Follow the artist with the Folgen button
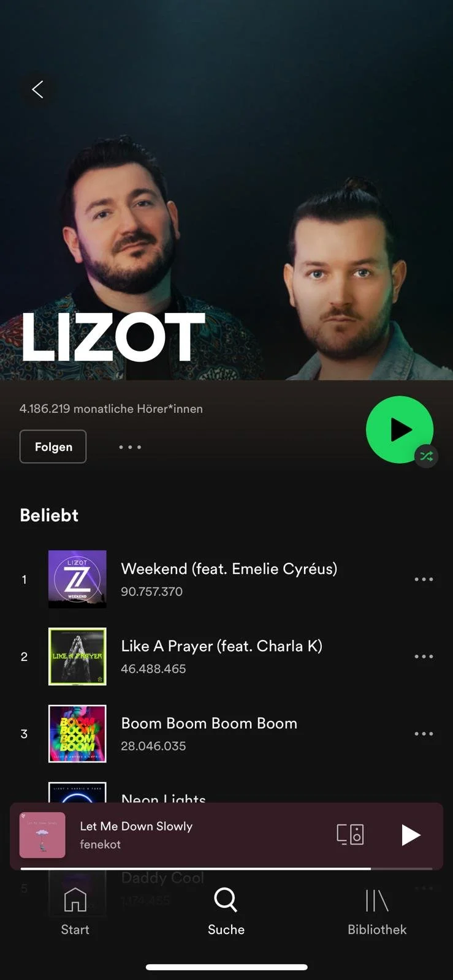 [x=53, y=447]
